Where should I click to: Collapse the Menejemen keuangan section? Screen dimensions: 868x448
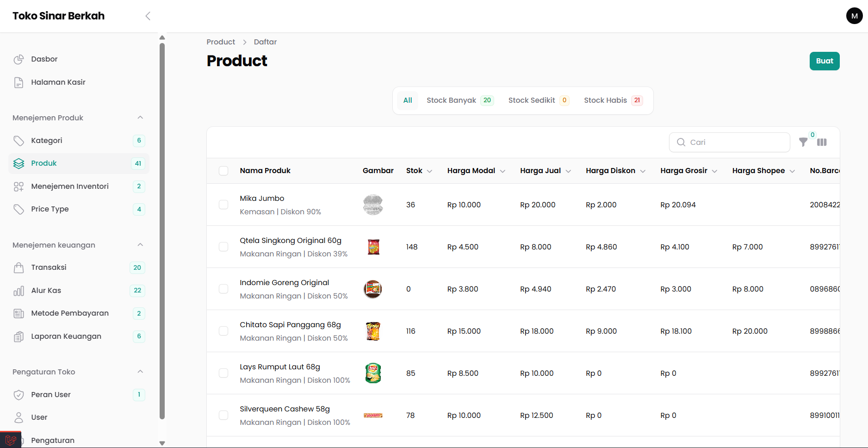pyautogui.click(x=140, y=245)
